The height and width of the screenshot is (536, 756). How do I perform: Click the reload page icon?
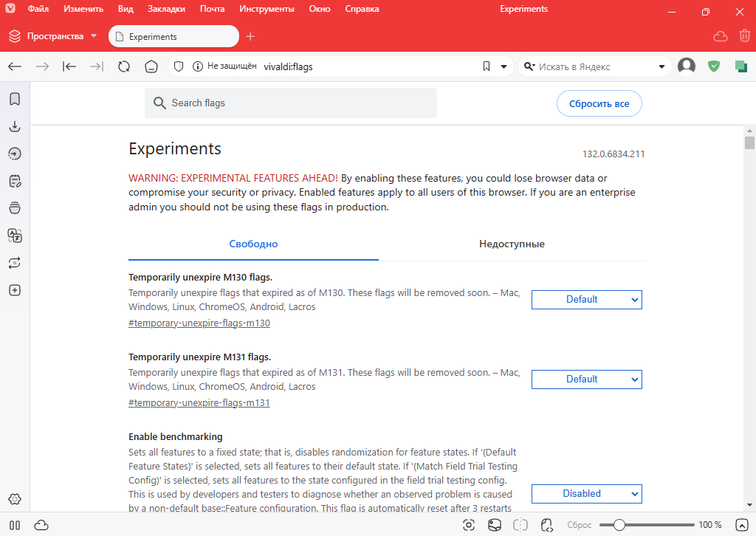[x=124, y=66]
